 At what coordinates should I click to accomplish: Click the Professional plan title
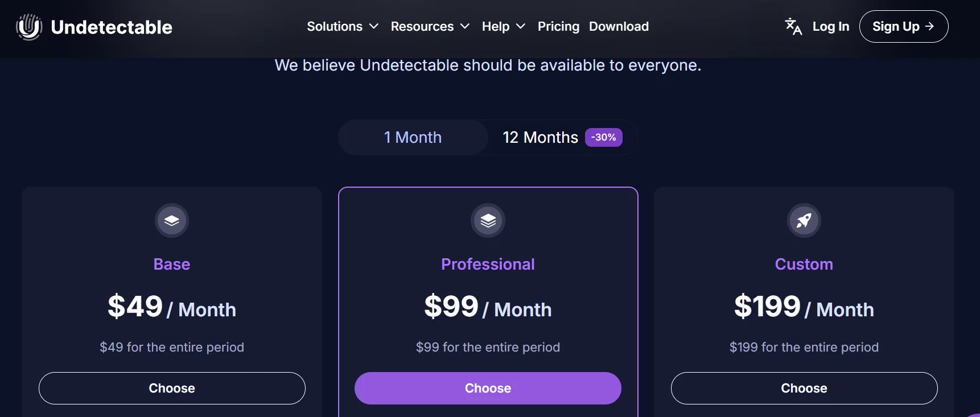click(x=488, y=264)
